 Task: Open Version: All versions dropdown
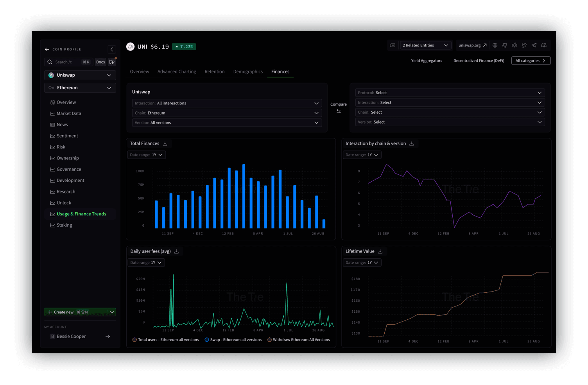coord(227,123)
